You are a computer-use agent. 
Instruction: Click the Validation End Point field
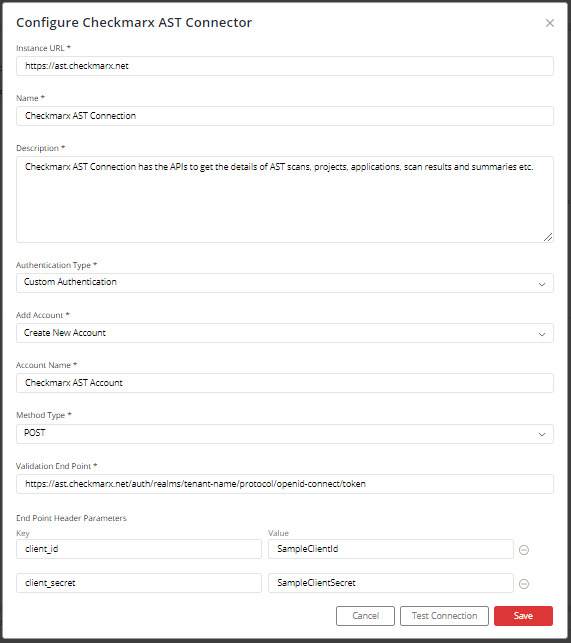point(285,484)
